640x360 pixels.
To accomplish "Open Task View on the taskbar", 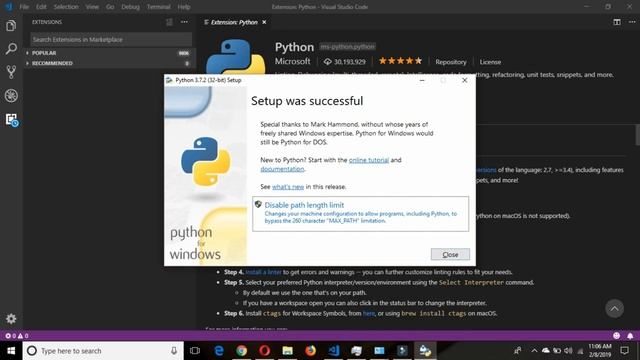I will tap(195, 351).
